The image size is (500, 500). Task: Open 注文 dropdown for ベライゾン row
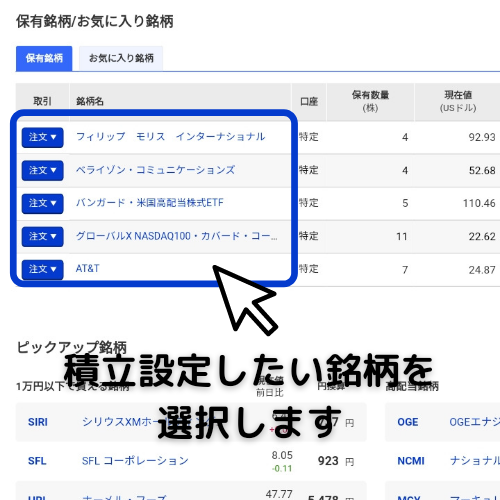42,170
